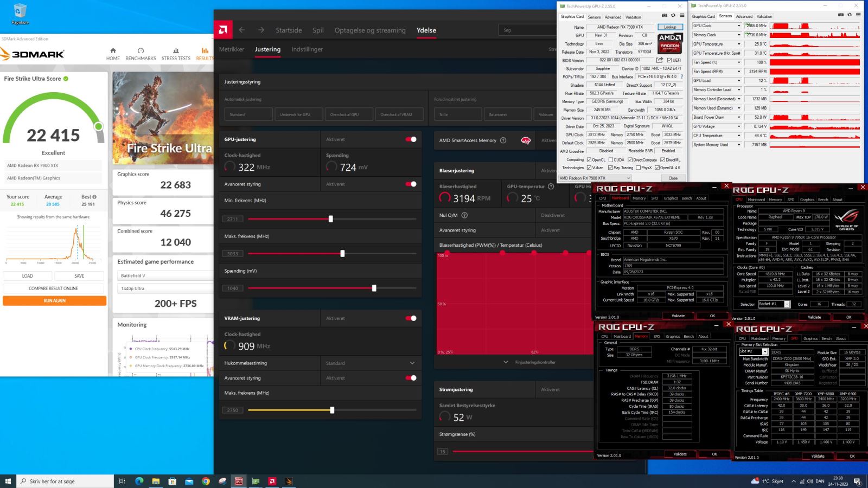Open File Explorer from taskbar

pyautogui.click(x=156, y=481)
